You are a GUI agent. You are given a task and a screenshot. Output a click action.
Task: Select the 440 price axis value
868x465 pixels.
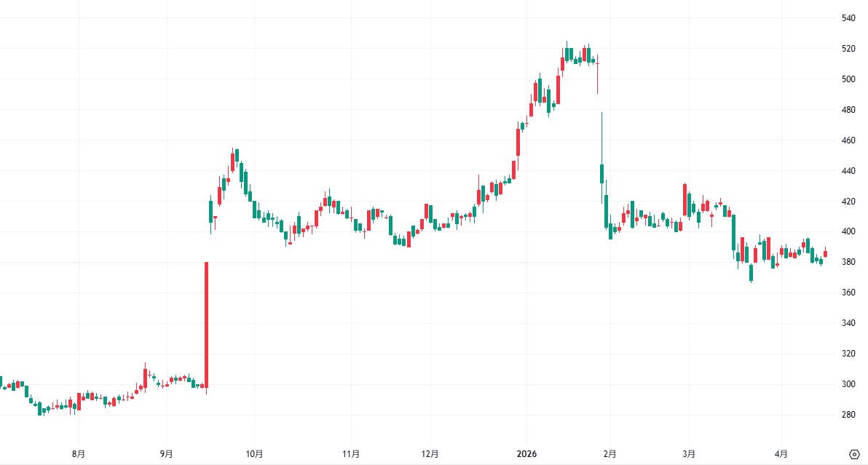[848, 170]
